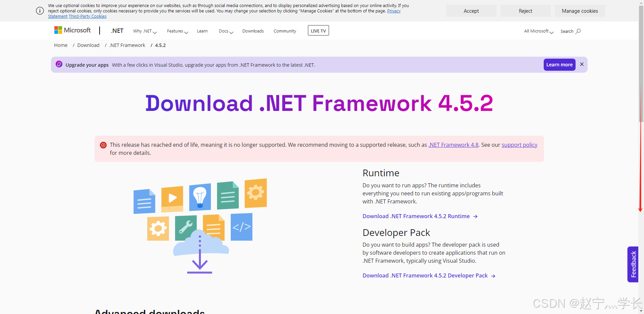644x314 pixels.
Task: Click the cookie notice info icon
Action: click(x=40, y=11)
